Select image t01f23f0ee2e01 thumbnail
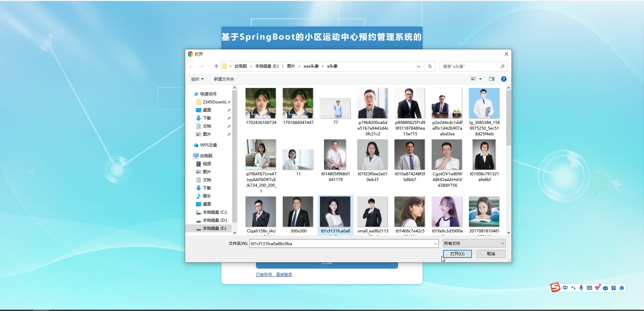Viewport: 644px width, 311px height. click(372, 154)
